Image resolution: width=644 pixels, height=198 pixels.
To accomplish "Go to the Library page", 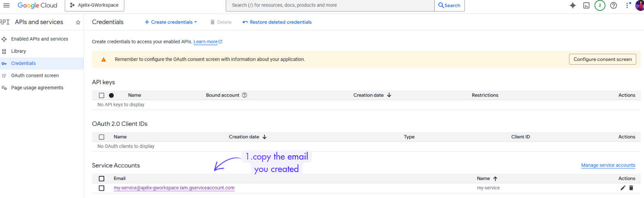I will (x=19, y=51).
